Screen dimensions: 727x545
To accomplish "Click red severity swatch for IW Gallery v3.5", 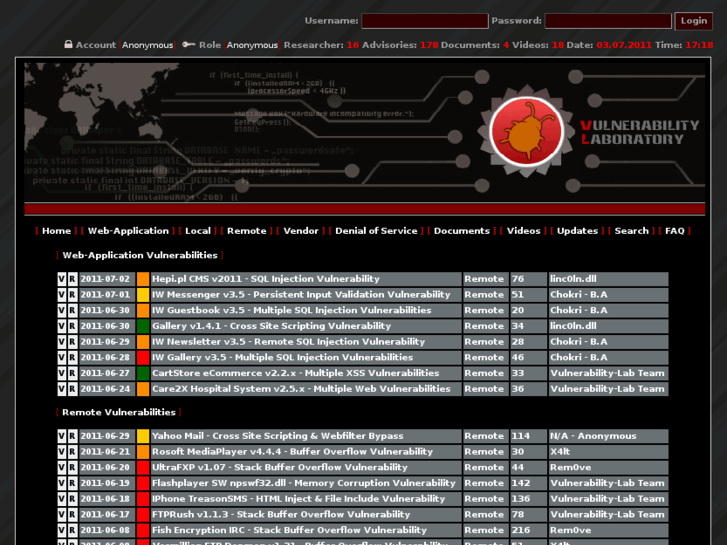I will (143, 358).
